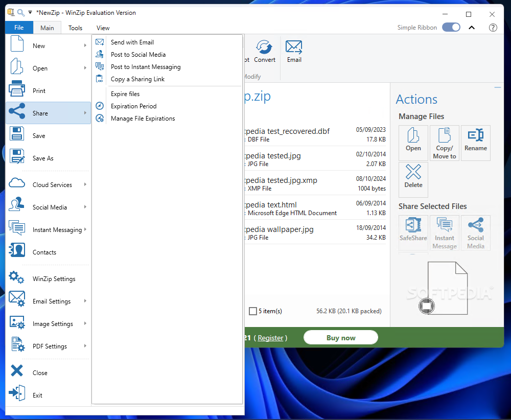Click the New document icon in File menu
511x420 pixels.
(17, 43)
